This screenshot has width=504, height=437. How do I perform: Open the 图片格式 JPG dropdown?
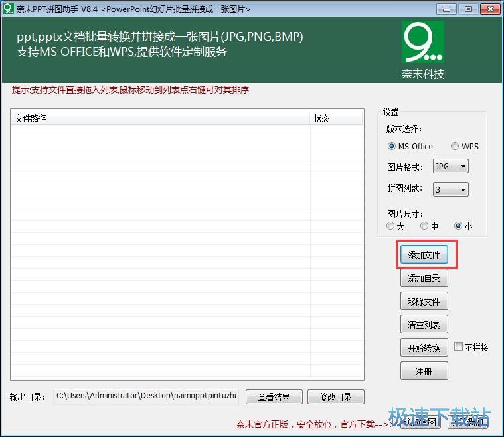[451, 167]
